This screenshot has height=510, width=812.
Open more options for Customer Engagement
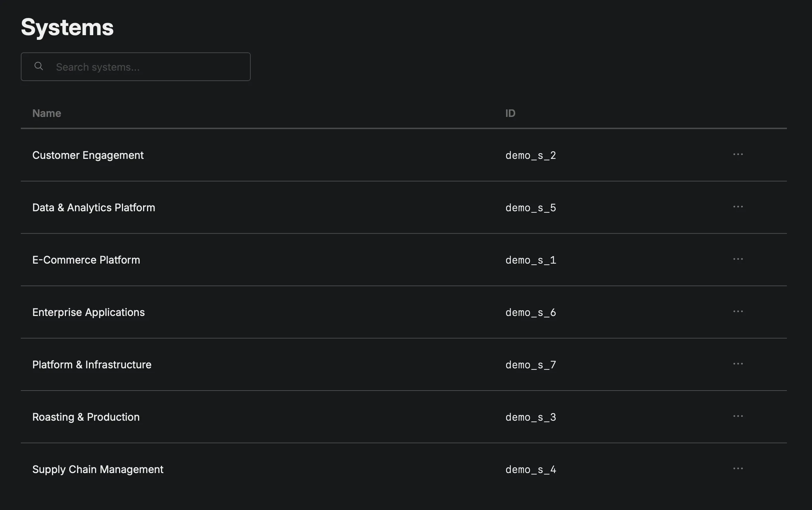pyautogui.click(x=738, y=155)
